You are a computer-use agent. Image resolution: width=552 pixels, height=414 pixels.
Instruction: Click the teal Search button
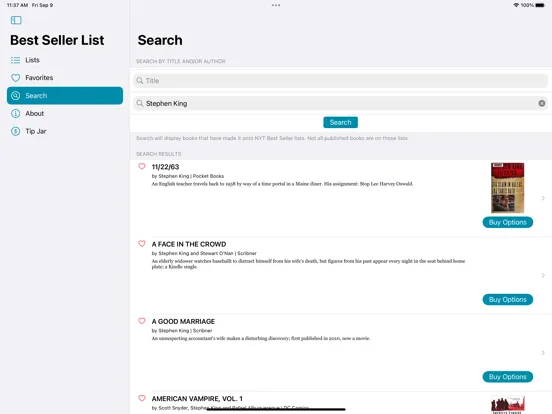pos(340,123)
